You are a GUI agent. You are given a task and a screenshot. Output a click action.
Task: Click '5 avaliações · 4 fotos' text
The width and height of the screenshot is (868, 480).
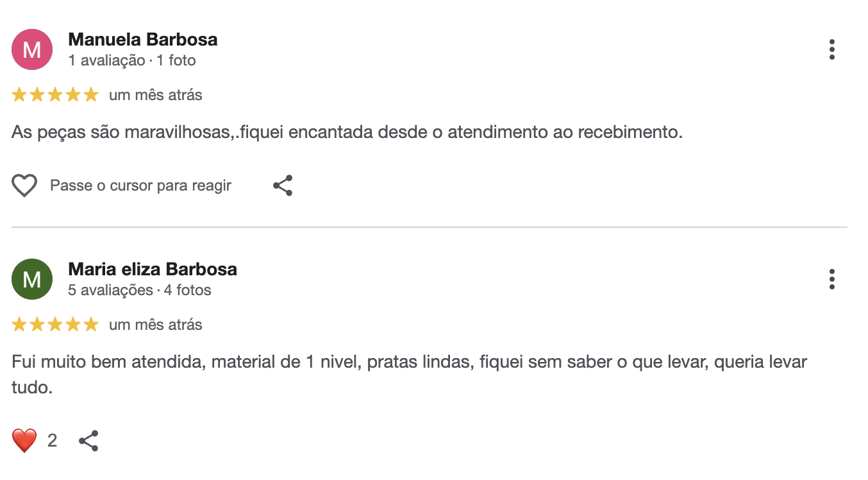point(140,290)
